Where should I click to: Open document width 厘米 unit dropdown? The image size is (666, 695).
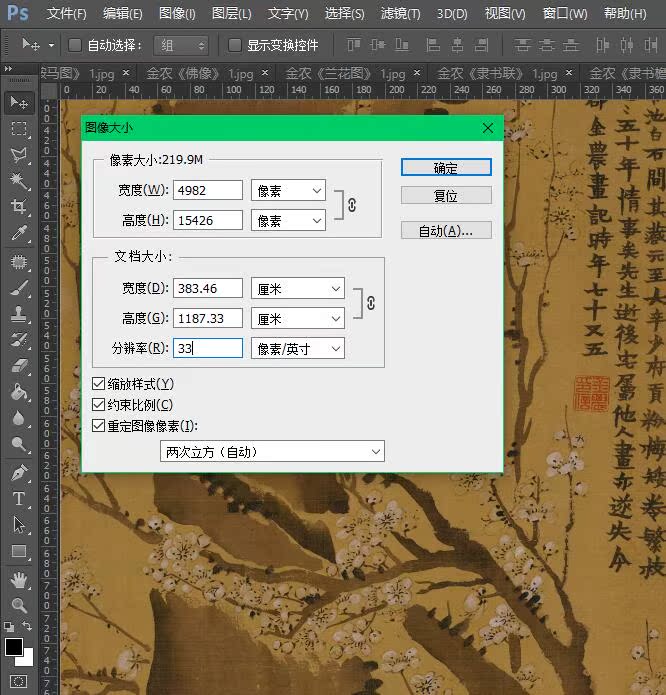pos(298,289)
